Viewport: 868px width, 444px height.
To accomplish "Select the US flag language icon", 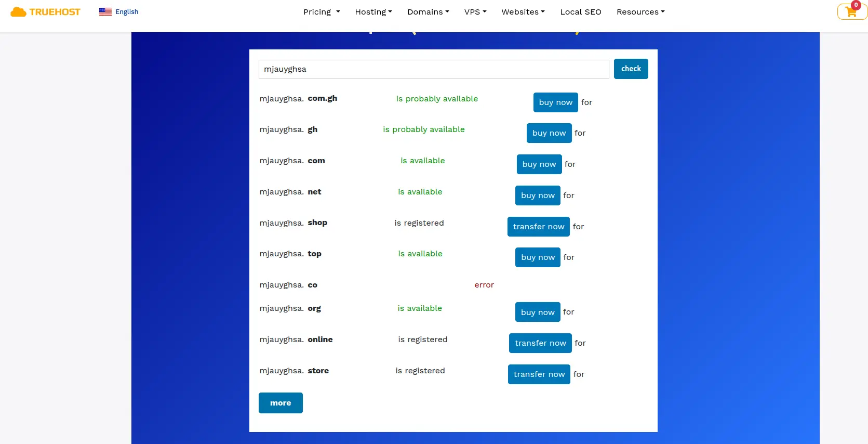I will coord(105,11).
